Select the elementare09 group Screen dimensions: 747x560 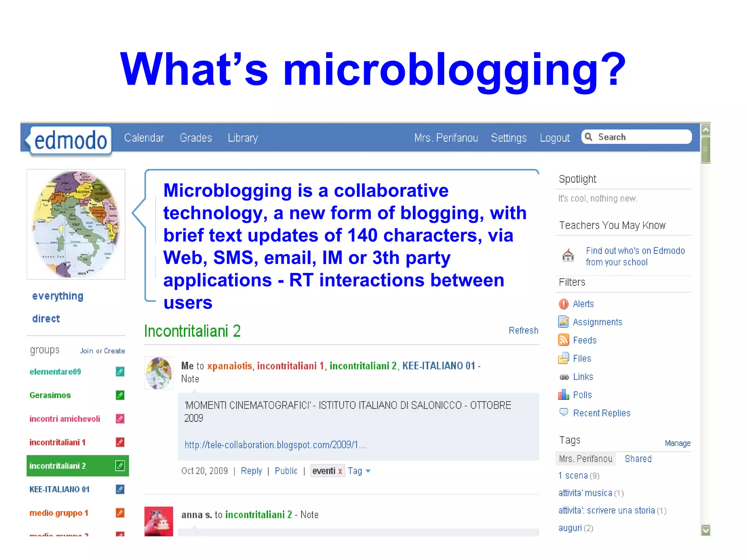pyautogui.click(x=55, y=372)
